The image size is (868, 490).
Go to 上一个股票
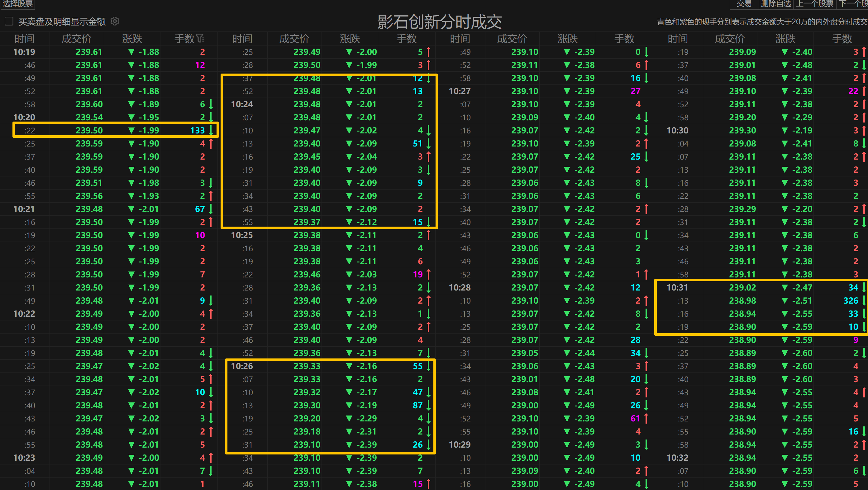pyautogui.click(x=814, y=3)
